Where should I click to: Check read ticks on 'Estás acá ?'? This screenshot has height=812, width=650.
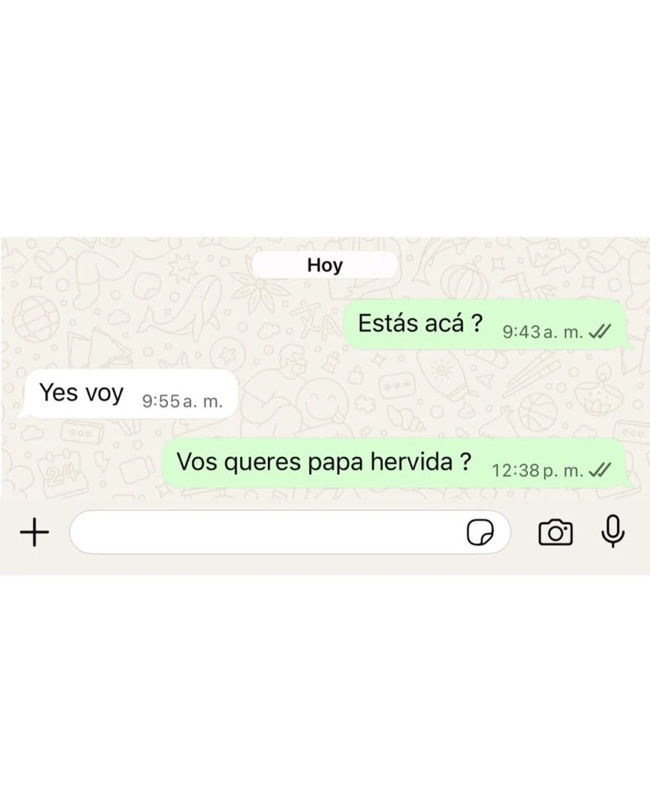point(600,331)
